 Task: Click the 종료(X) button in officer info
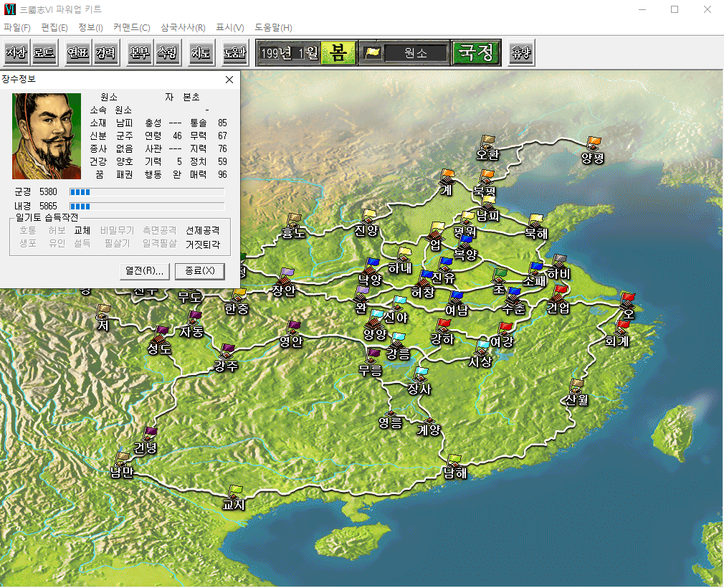[200, 271]
